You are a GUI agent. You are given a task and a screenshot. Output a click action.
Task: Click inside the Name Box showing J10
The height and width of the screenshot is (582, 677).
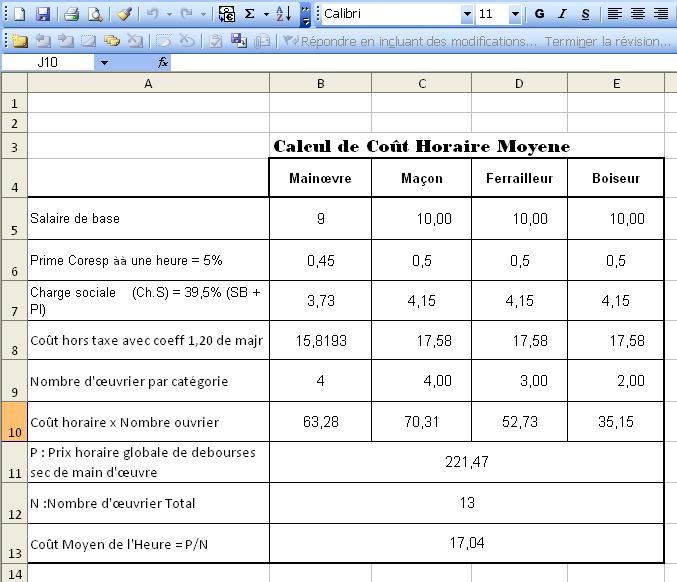pos(48,63)
